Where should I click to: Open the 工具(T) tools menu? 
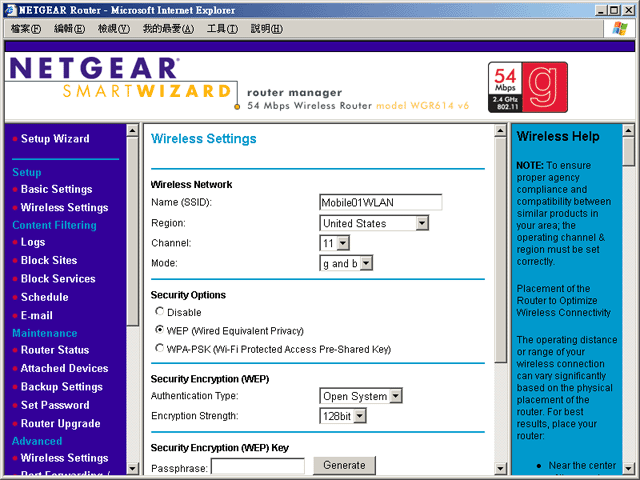(222, 29)
